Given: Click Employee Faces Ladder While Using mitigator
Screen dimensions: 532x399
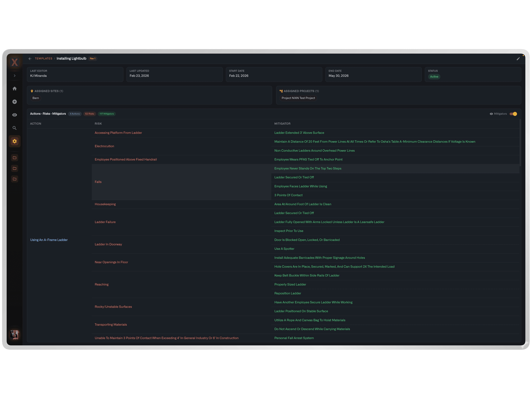Looking at the screenshot, I should click(x=301, y=186).
